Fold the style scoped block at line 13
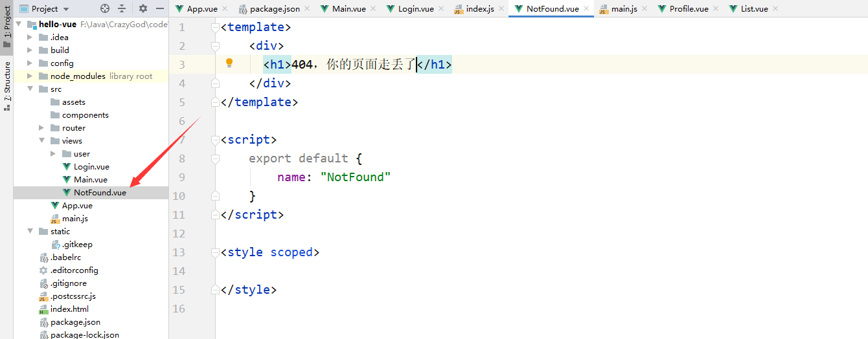Viewport: 868px width, 339px height. pyautogui.click(x=215, y=252)
